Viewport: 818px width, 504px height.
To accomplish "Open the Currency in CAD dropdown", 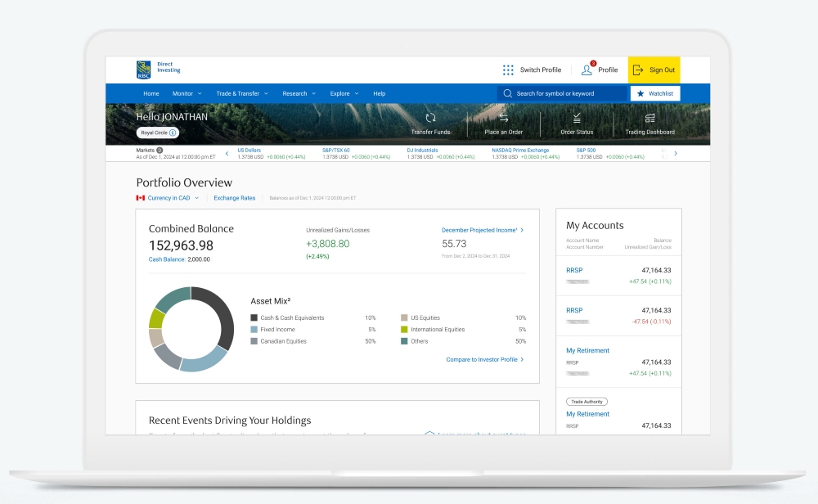I will pyautogui.click(x=173, y=198).
